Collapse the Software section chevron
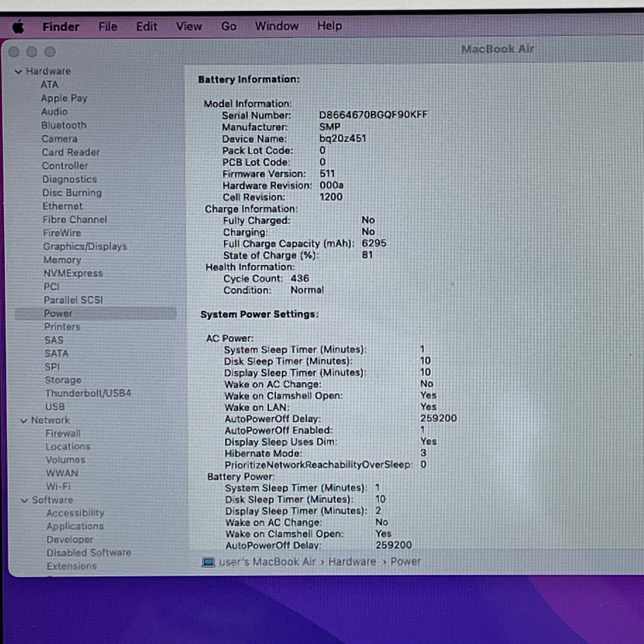Image resolution: width=644 pixels, height=644 pixels. pyautogui.click(x=24, y=500)
